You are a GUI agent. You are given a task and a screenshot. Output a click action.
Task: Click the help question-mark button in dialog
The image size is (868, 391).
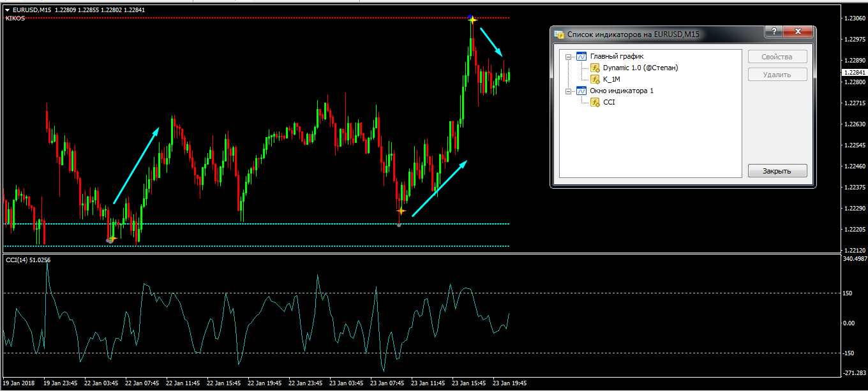(x=774, y=32)
